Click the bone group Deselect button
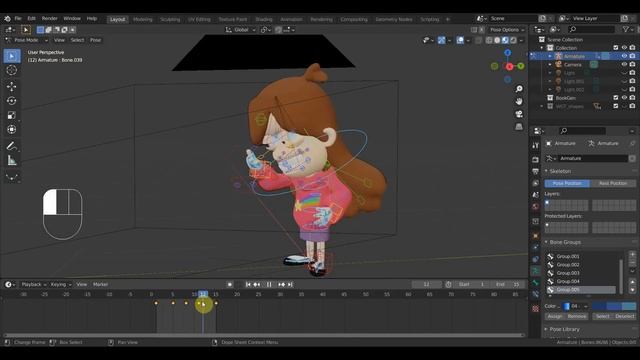Viewport: 640px width, 360px height. coord(625,316)
